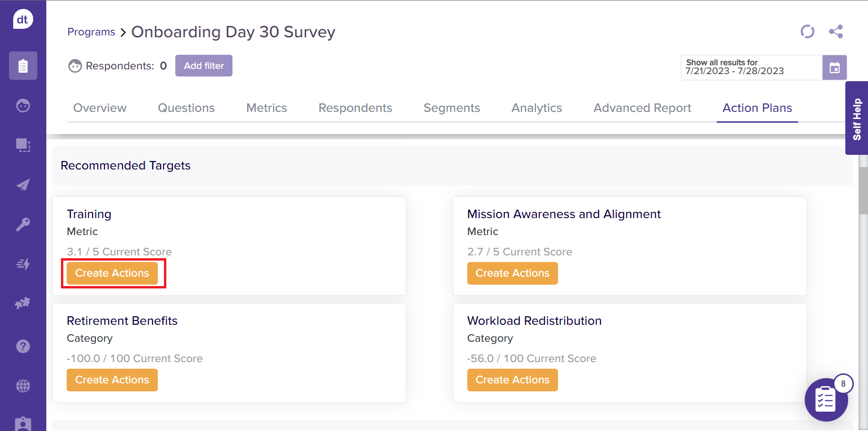
Task: Open the globe icon in the sidebar
Action: 23,386
